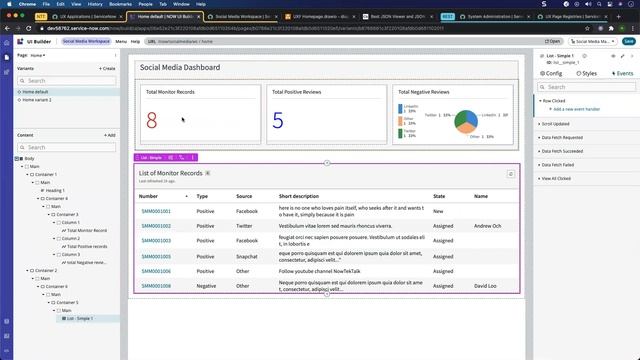Click the Short description column header
Image resolution: width=640 pixels, height=360 pixels.
coord(299,196)
